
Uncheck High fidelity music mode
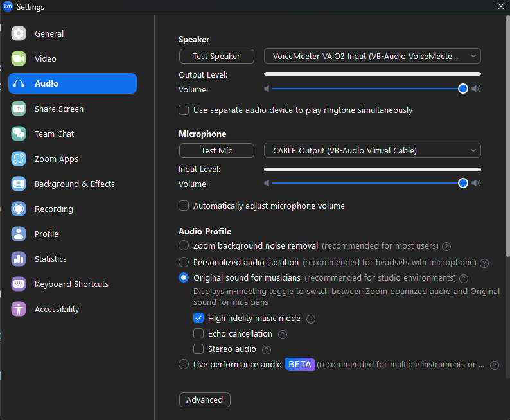[199, 318]
